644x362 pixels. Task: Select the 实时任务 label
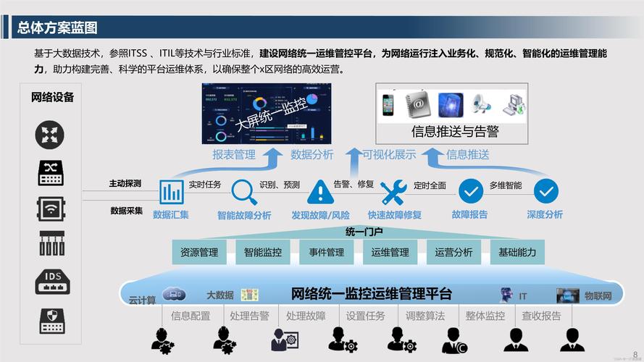coord(205,185)
